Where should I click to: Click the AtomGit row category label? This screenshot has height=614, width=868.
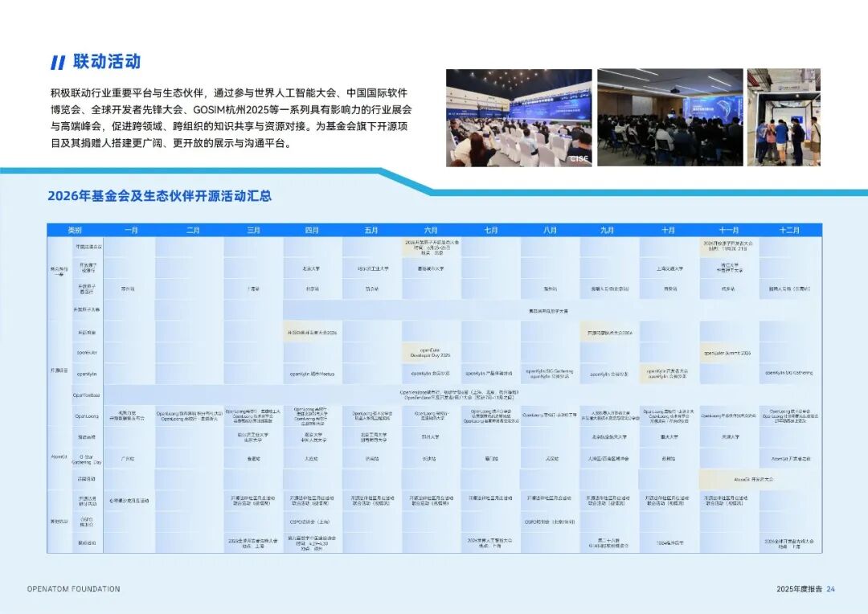pyautogui.click(x=59, y=457)
